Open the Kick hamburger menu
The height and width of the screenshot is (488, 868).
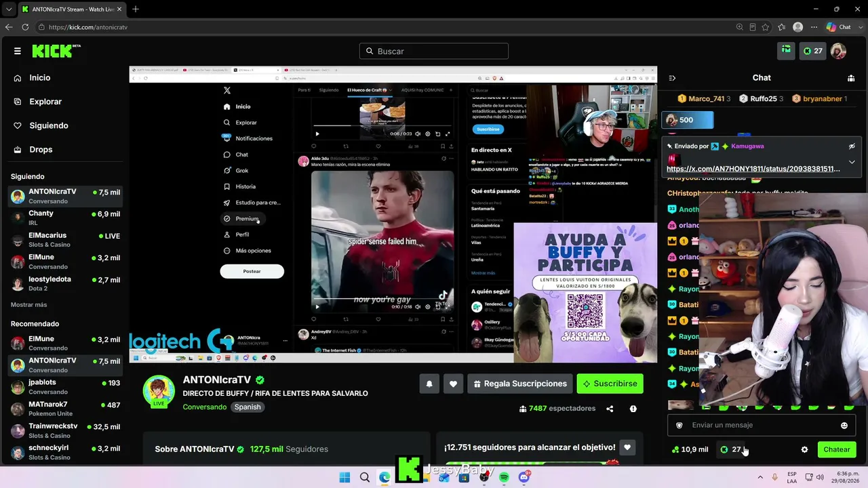tap(17, 51)
